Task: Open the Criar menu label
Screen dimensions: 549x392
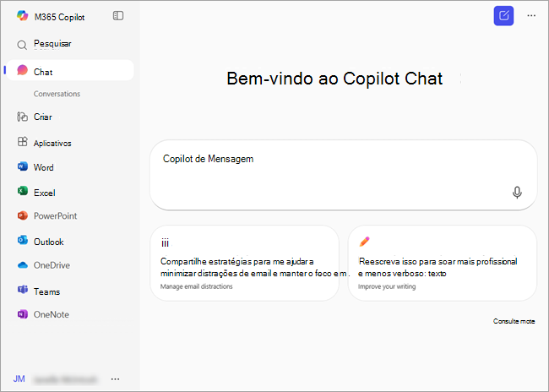Action: (43, 117)
